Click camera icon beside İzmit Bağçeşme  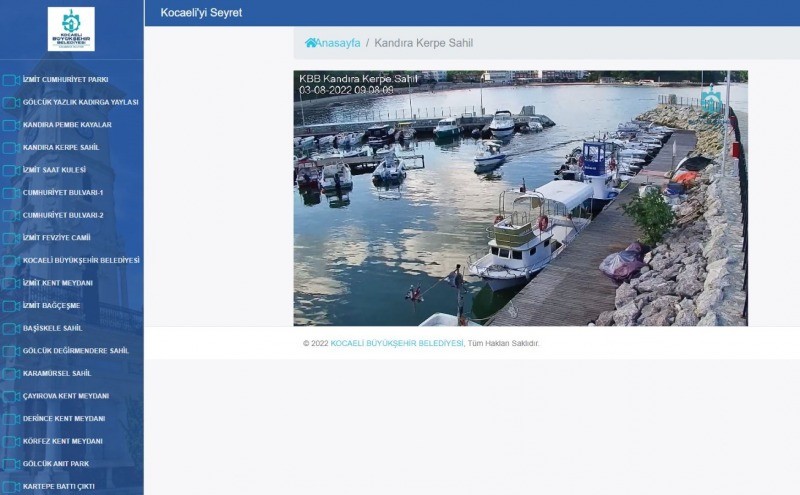pos(11,306)
